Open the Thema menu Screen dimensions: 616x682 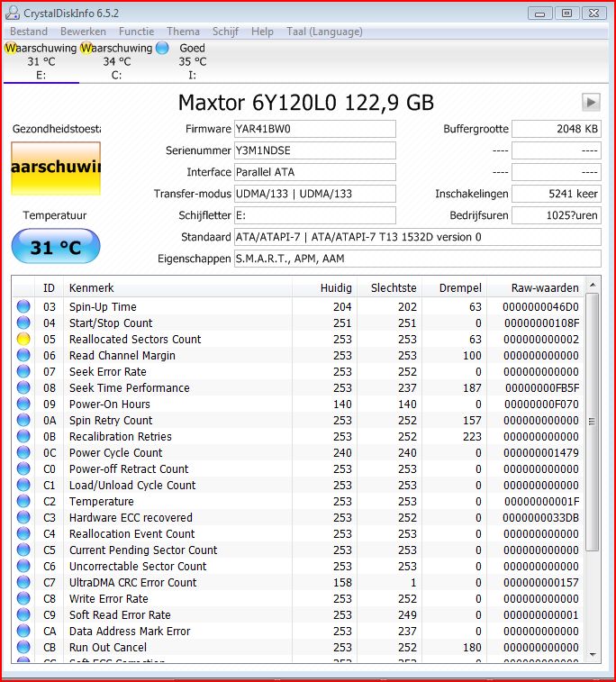pos(183,32)
